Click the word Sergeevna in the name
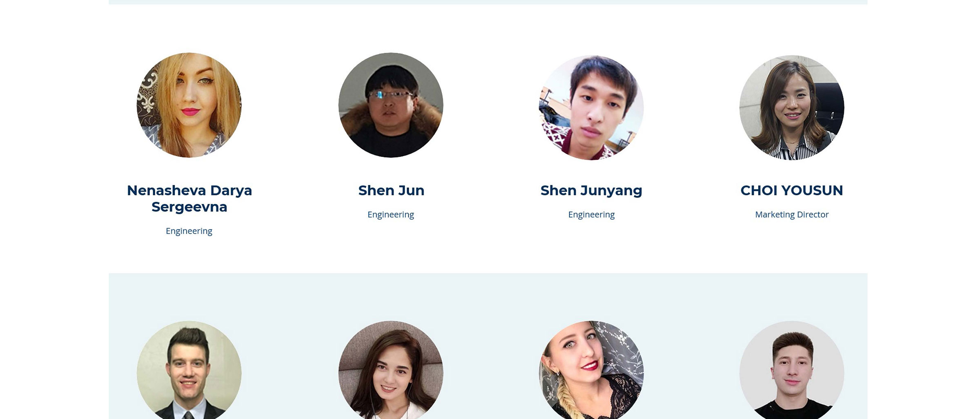 tap(189, 207)
